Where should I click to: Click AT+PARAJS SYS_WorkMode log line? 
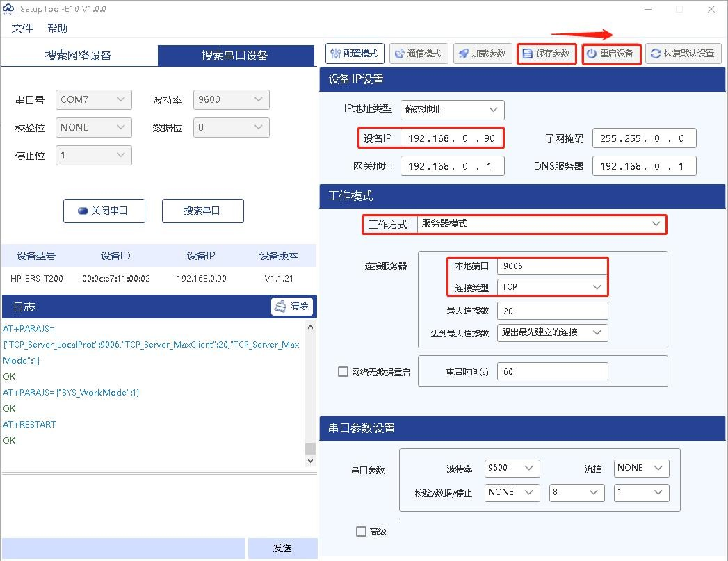(x=71, y=393)
